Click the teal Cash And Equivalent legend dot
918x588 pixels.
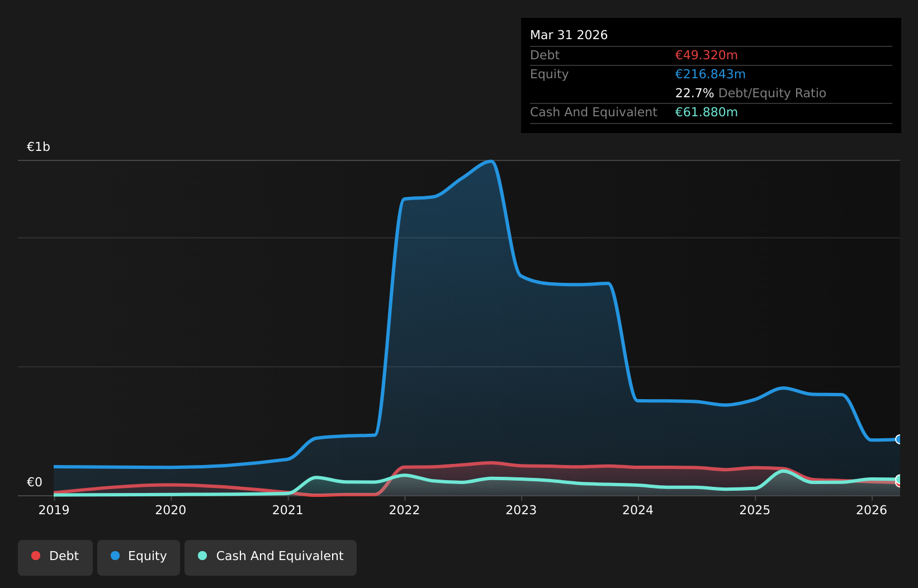[202, 556]
